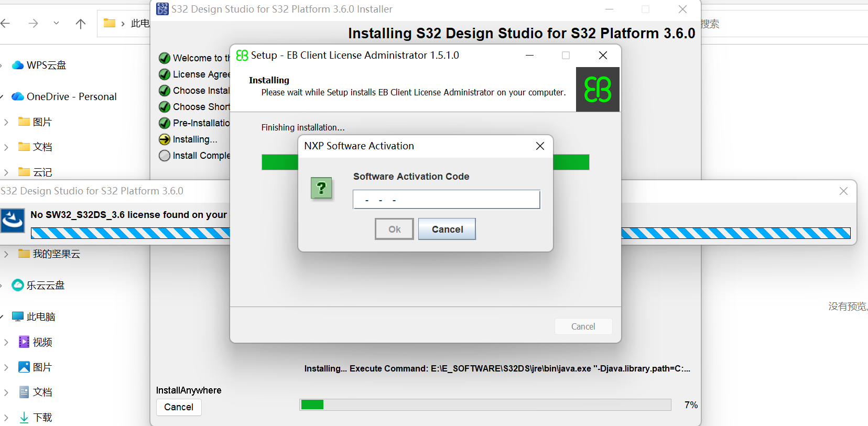Select 乐云云盘 in the sidebar
The height and width of the screenshot is (426, 868).
pos(45,285)
